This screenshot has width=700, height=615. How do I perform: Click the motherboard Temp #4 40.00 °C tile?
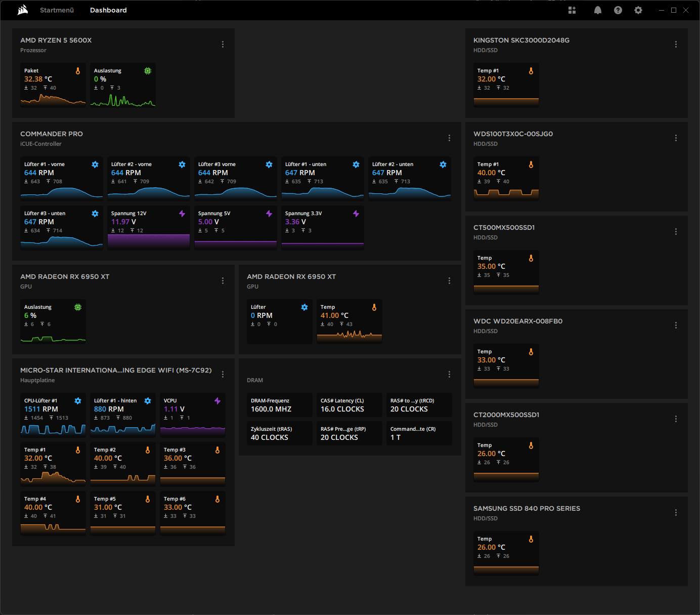coord(53,513)
